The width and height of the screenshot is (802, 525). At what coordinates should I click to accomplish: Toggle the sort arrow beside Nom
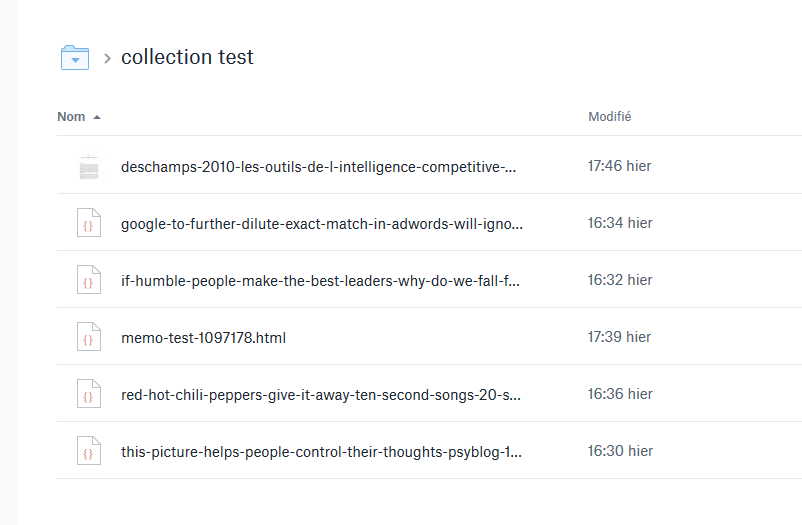(97, 117)
